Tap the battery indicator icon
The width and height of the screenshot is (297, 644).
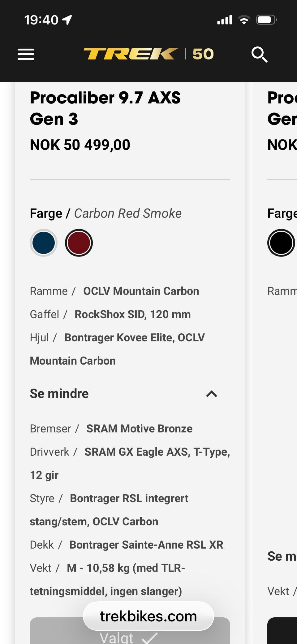pyautogui.click(x=266, y=20)
